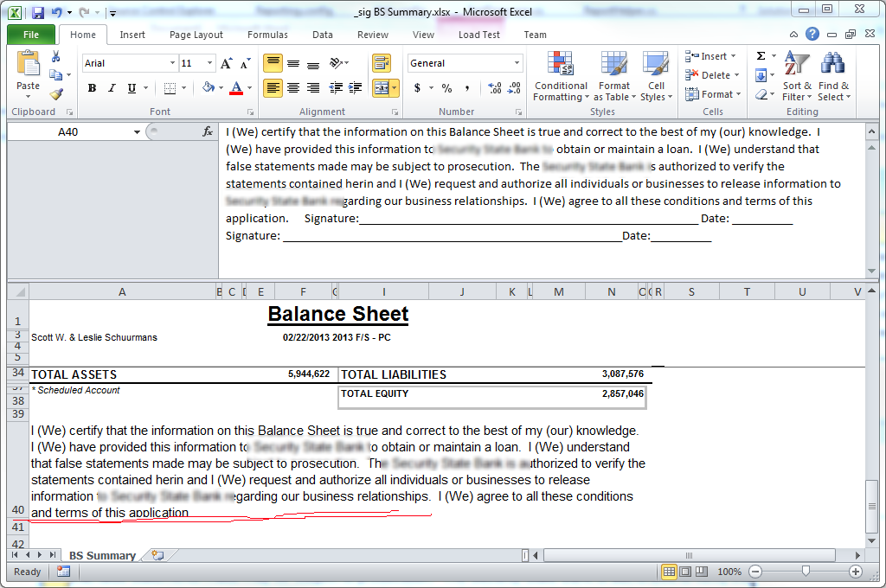The height and width of the screenshot is (588, 886).
Task: Open Find & Select binoculars menu
Action: click(x=833, y=76)
